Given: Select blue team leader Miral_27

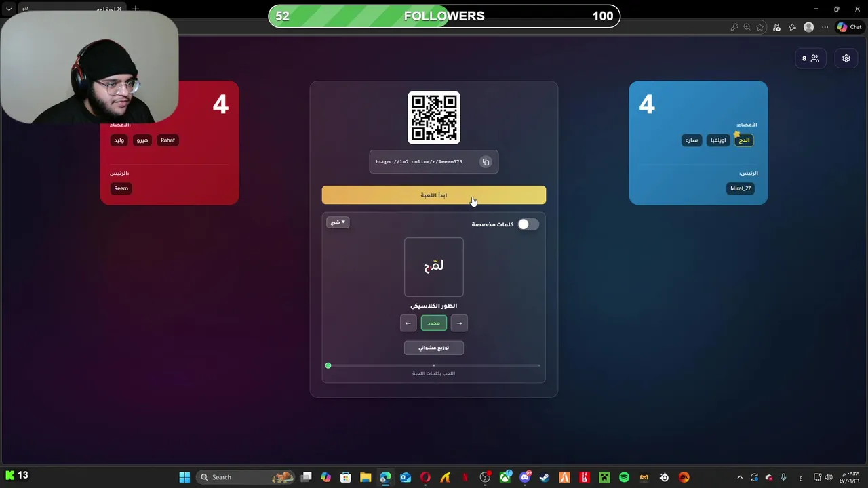Looking at the screenshot, I should (741, 188).
